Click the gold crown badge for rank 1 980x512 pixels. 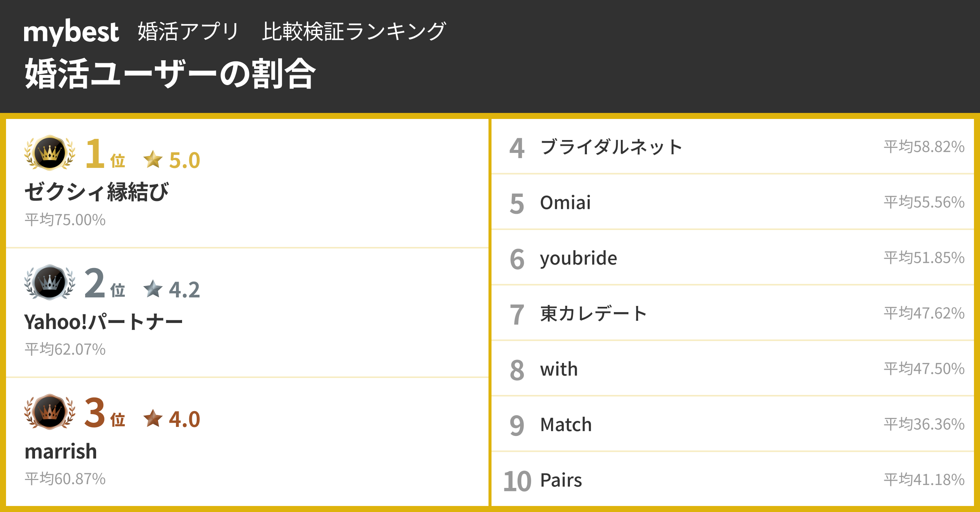coord(49,153)
